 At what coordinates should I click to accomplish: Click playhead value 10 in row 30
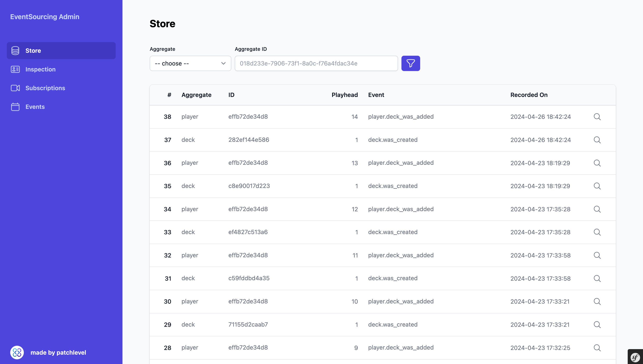[x=354, y=301]
